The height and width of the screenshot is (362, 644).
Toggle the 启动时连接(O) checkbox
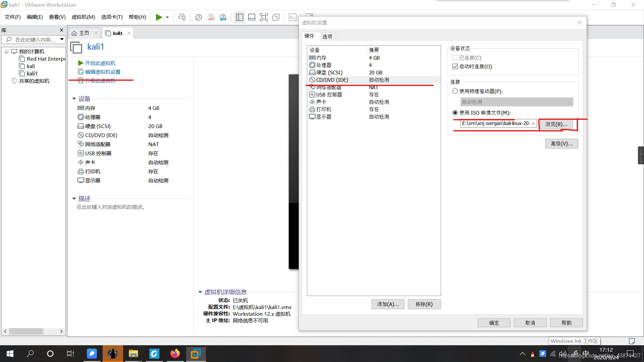tap(455, 67)
